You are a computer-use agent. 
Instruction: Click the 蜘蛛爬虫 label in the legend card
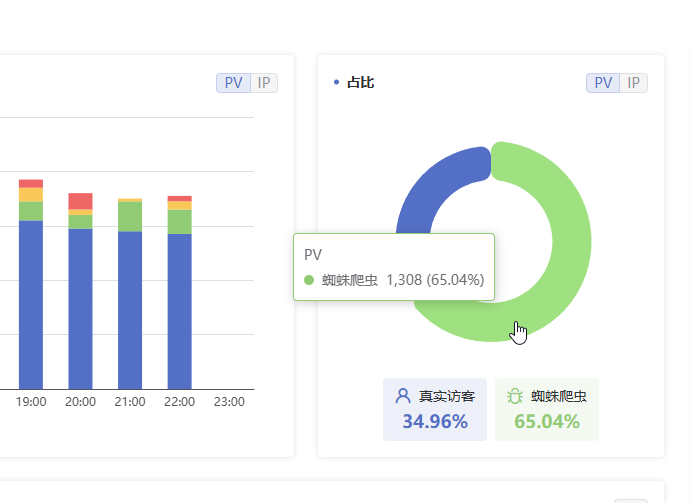click(558, 396)
